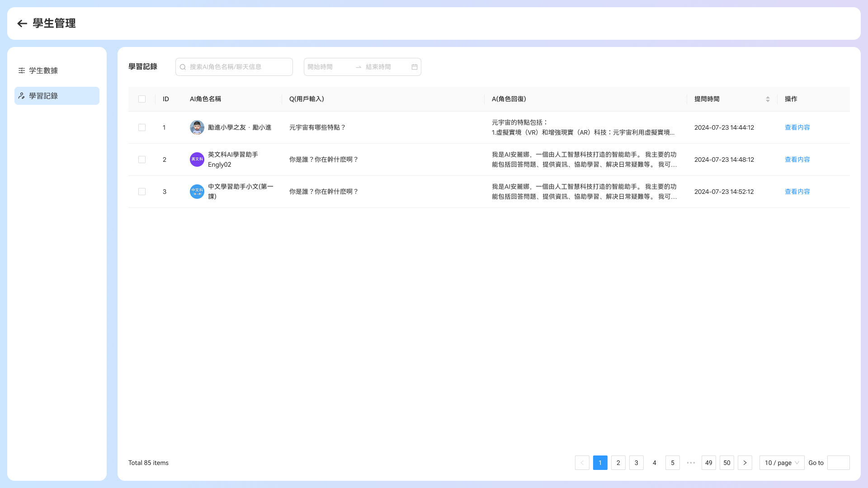The image size is (868, 488).
Task: Expand pagination ellipsis to jump pages
Action: click(691, 463)
